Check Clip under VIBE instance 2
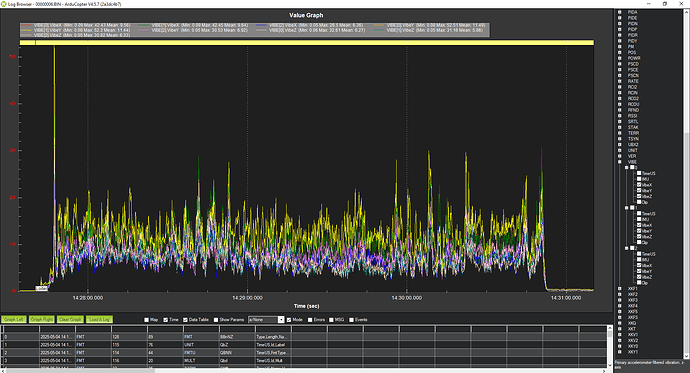The width and height of the screenshot is (690, 373). point(639,283)
